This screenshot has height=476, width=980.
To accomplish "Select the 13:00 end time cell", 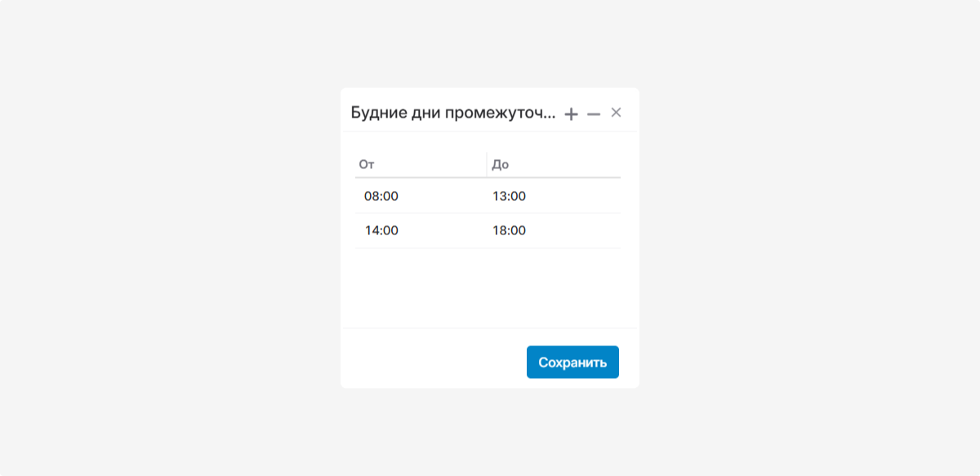I will [x=510, y=196].
